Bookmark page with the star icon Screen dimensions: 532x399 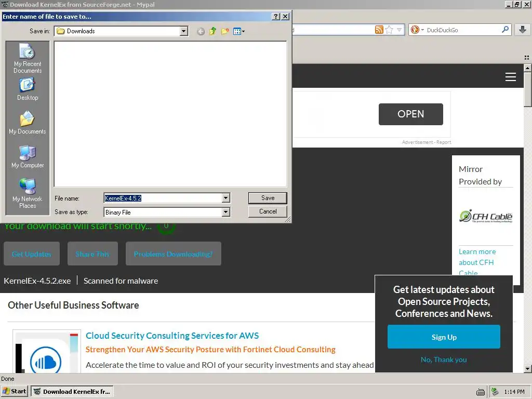[389, 30]
